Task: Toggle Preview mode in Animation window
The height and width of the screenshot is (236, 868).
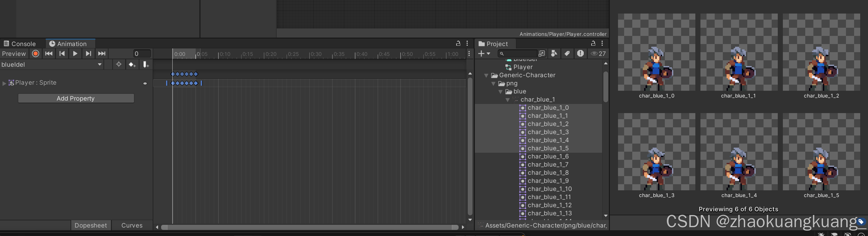Action: pos(14,53)
